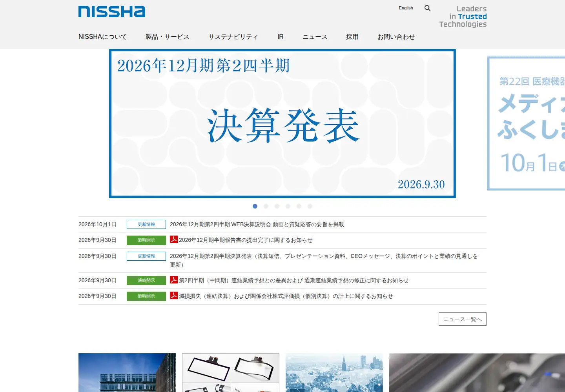Open 第2四半期決算発表 update news link
Image resolution: width=565 pixels, height=392 pixels.
(x=324, y=260)
